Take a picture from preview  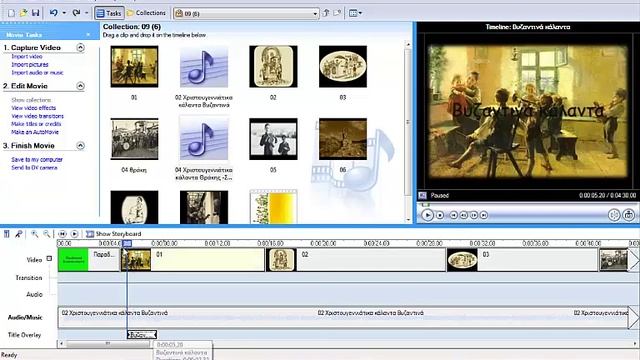[x=629, y=215]
